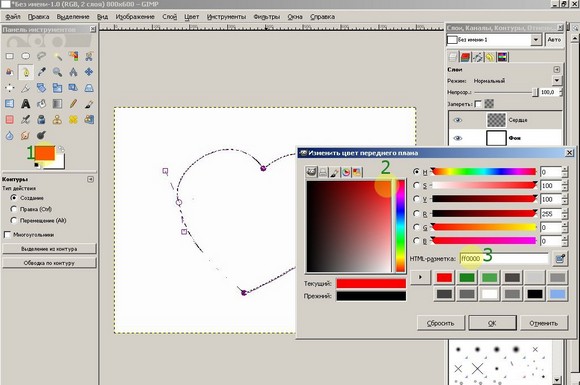580x385 pixels.
Task: Select the Perspective tool
Action: (x=89, y=88)
